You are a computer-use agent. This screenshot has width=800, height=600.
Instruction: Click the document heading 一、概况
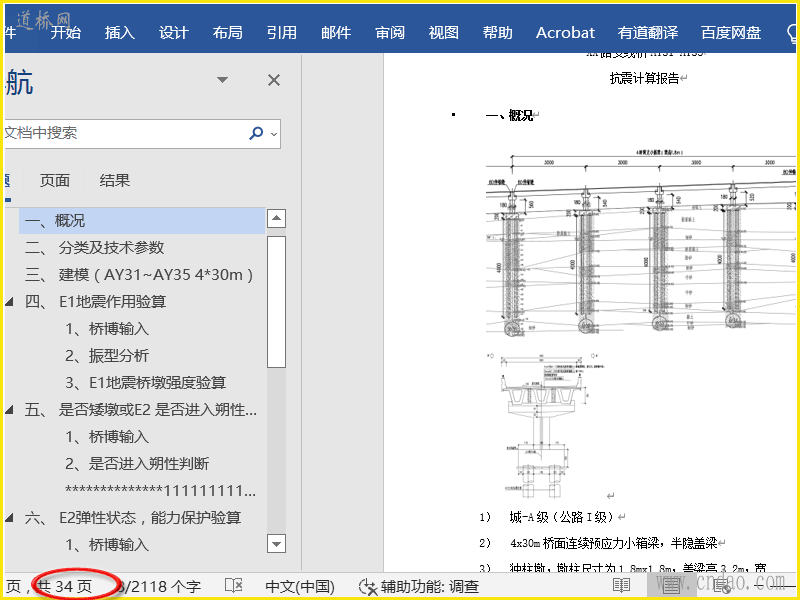(509, 116)
